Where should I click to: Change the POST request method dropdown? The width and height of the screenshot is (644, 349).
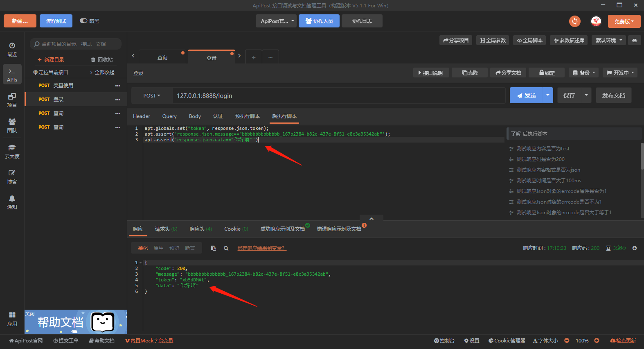point(152,95)
